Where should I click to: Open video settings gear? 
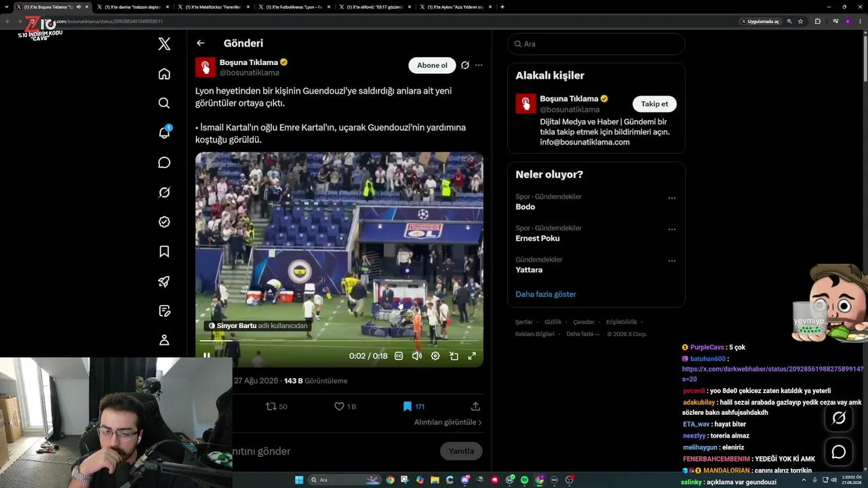(435, 356)
